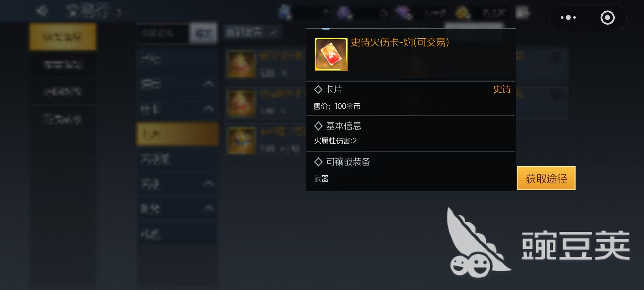Tap the blurred back arrow icon
Image resolution: width=644 pixels, height=290 pixels.
click(42, 11)
